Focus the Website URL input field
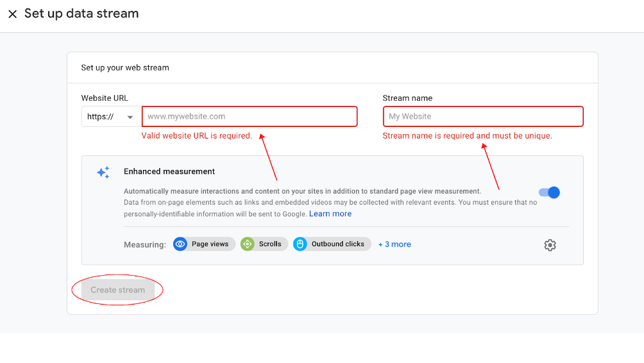 [x=250, y=117]
